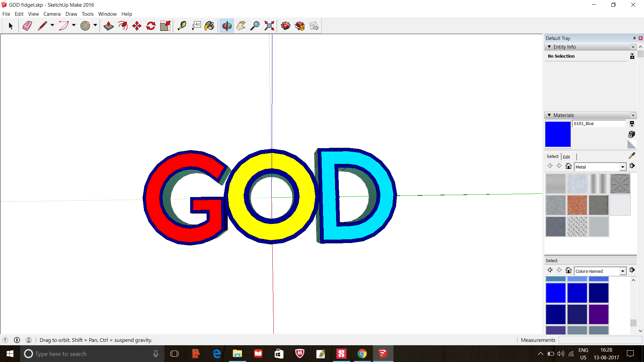Click the Zoom tool icon

click(255, 25)
